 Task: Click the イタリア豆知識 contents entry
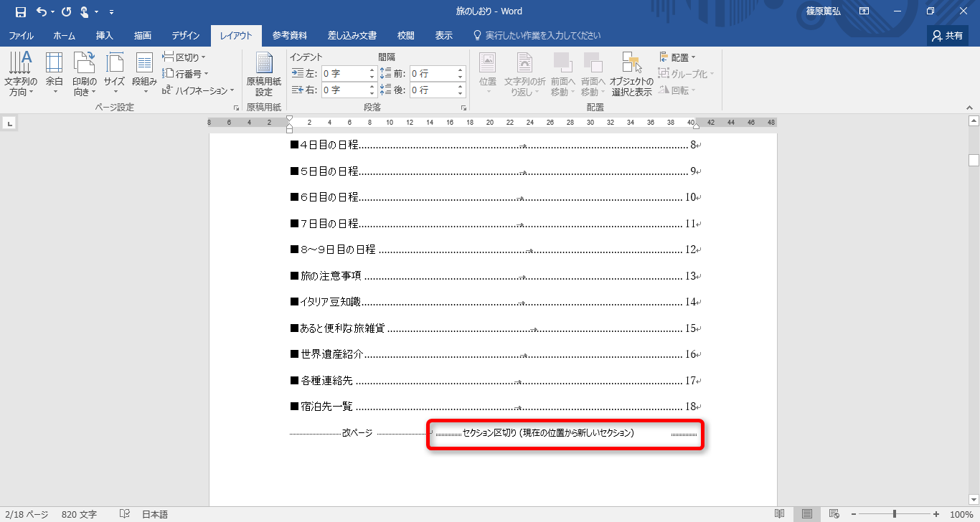pos(495,302)
